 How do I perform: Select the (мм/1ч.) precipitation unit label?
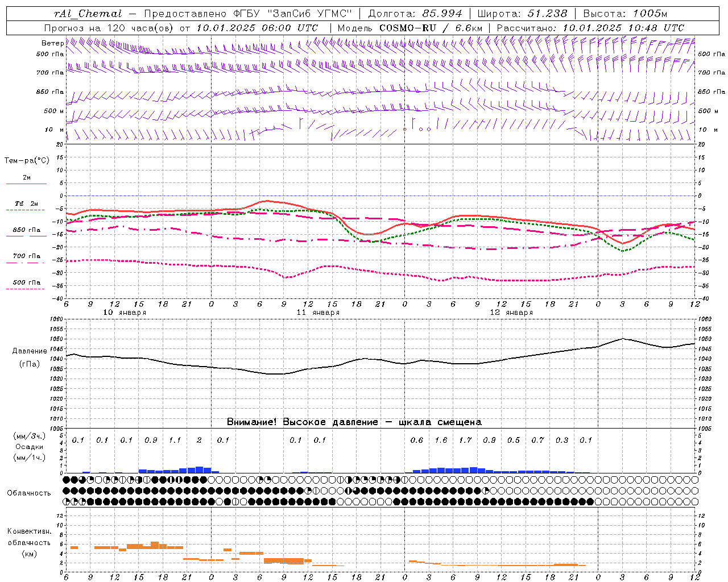pos(30,457)
